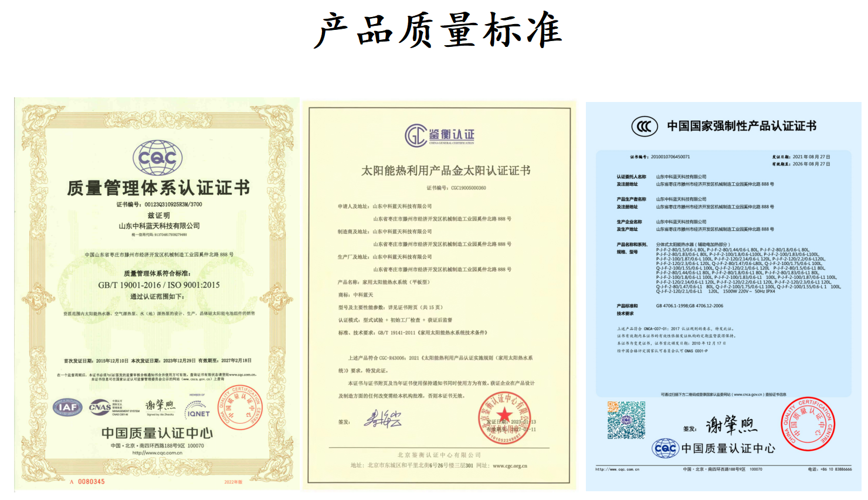Click the text 兹证明
The image size is (868, 500).
coord(158,215)
